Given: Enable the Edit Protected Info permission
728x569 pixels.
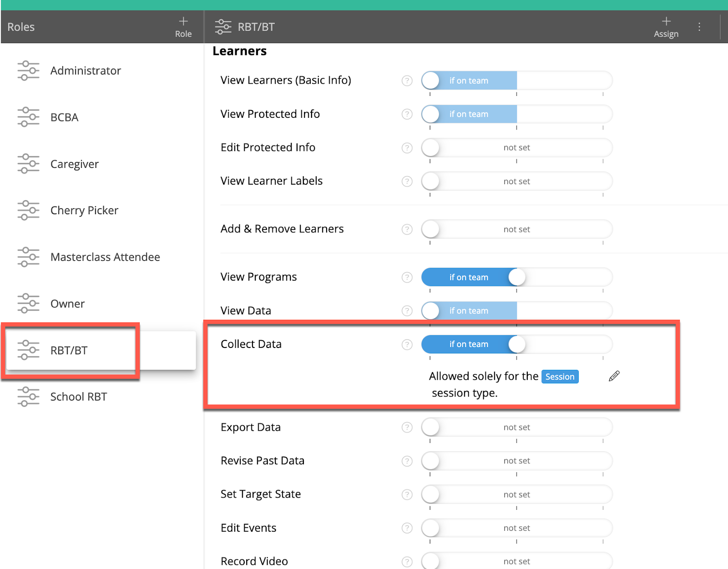Looking at the screenshot, I should pyautogui.click(x=431, y=147).
